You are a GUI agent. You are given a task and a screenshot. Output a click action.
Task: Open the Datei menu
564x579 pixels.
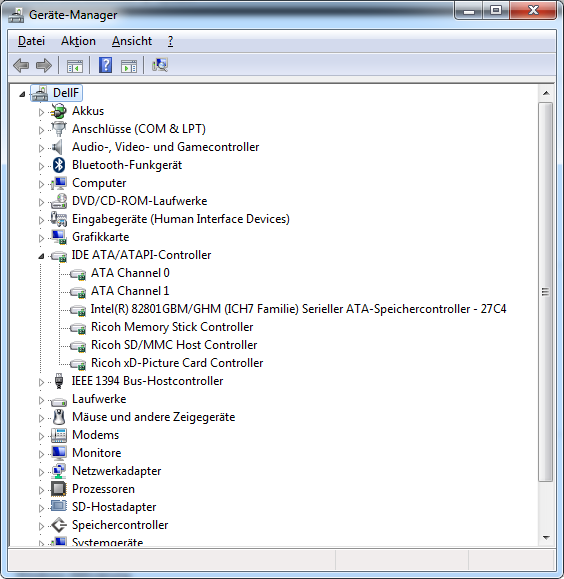coord(31,41)
